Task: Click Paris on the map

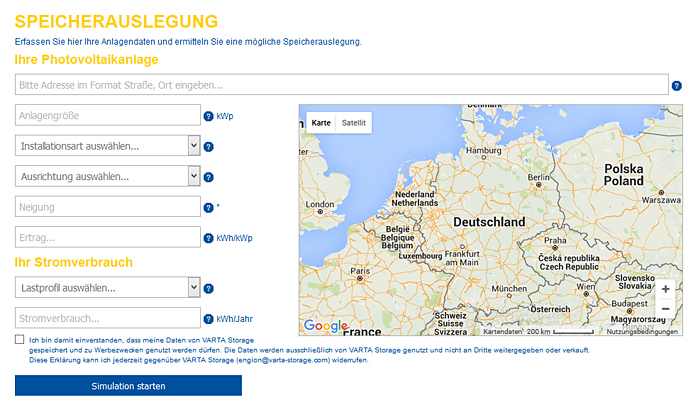Action: [x=360, y=271]
